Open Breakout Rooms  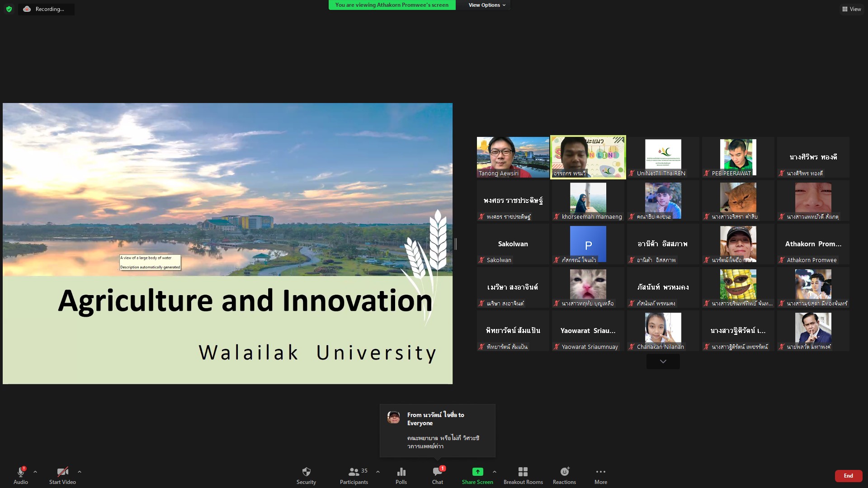(523, 472)
